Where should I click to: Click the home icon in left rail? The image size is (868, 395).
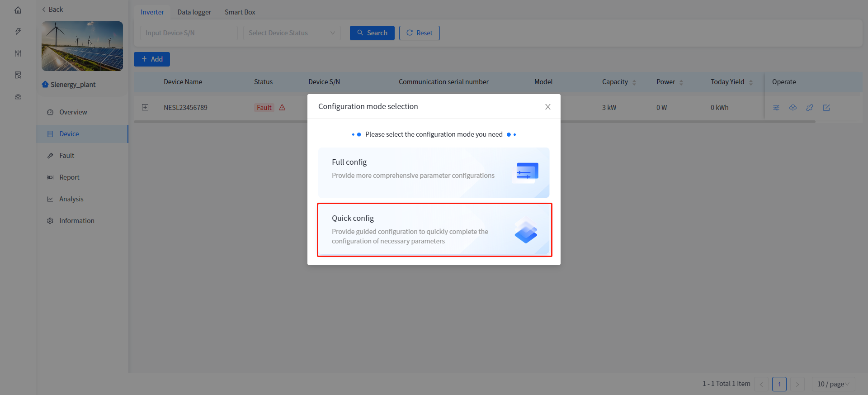pyautogui.click(x=18, y=10)
